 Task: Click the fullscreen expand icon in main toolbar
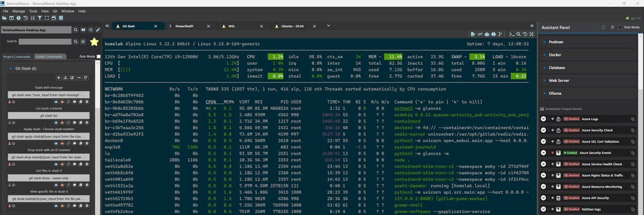47,18
